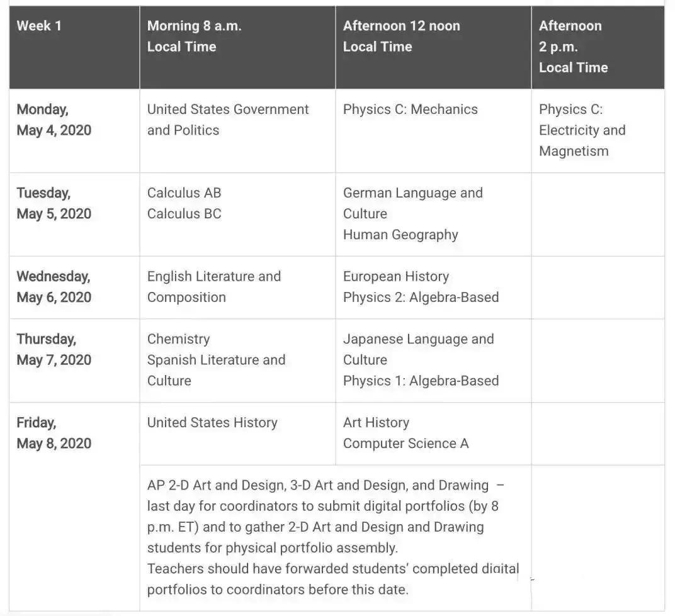Image resolution: width=680 pixels, height=616 pixels.
Task: Select Japanese Language and Culture
Action: [x=419, y=349]
